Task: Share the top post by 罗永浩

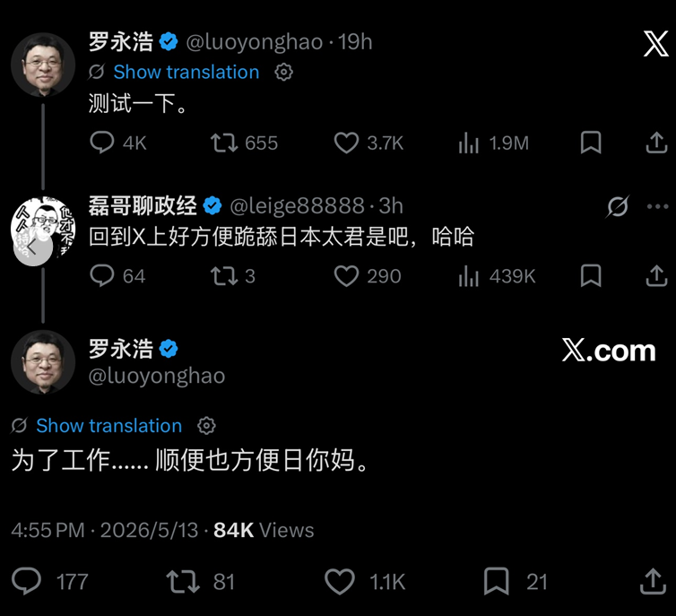Action: 656,143
